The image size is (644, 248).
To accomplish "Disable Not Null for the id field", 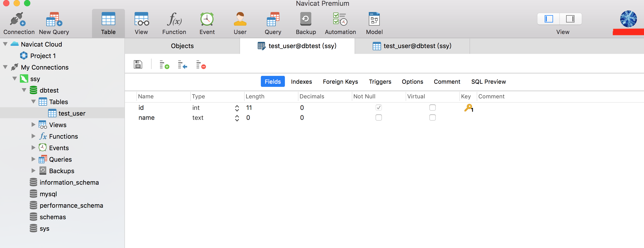I will (379, 108).
